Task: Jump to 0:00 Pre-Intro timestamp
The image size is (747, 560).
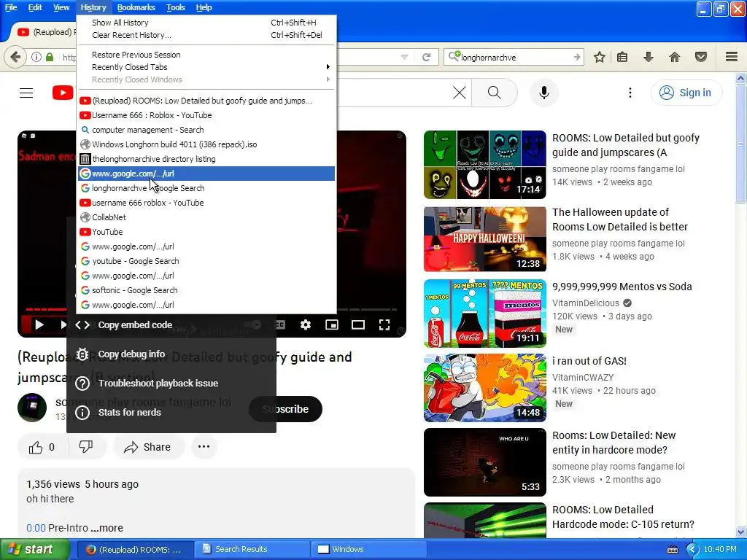Action: point(36,528)
